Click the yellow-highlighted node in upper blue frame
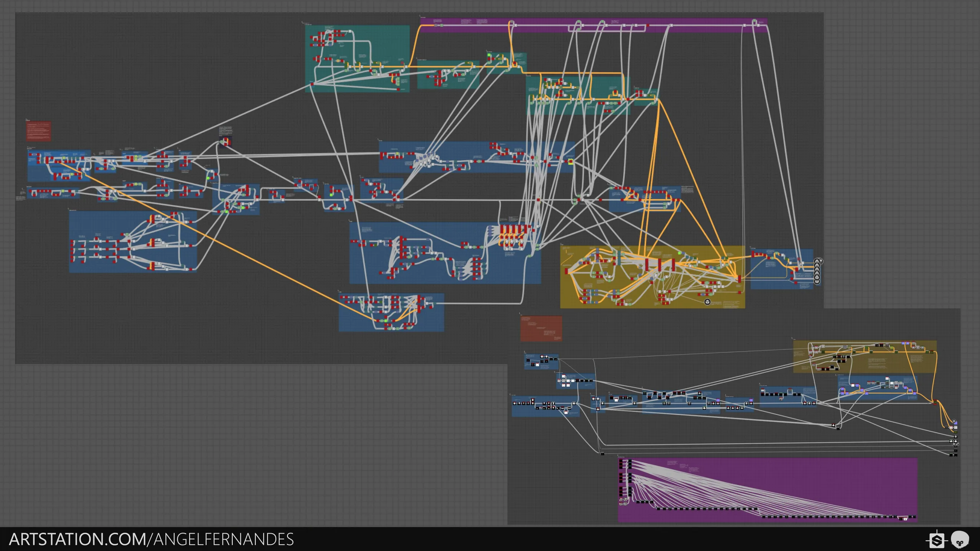 pos(570,162)
